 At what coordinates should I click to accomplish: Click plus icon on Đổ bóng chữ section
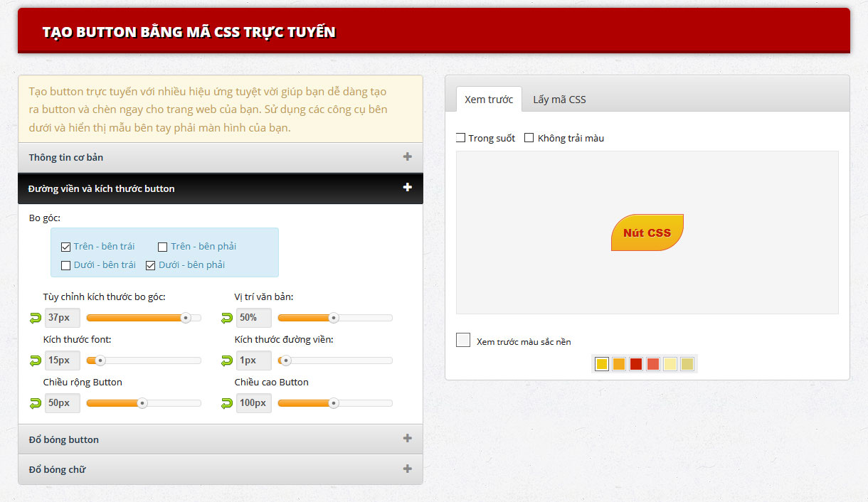407,469
